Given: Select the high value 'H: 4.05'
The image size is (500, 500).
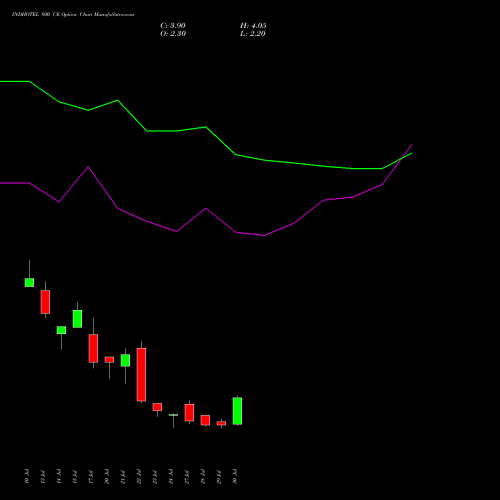Looking at the screenshot, I should (x=253, y=26).
